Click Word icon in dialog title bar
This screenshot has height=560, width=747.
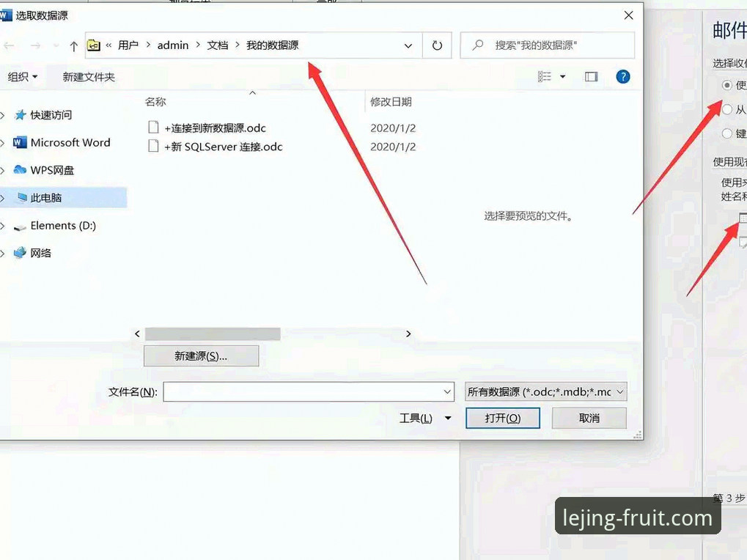4,15
